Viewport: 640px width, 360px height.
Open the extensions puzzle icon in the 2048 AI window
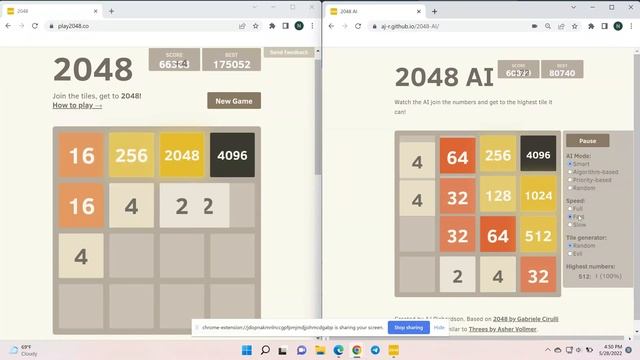click(x=591, y=26)
